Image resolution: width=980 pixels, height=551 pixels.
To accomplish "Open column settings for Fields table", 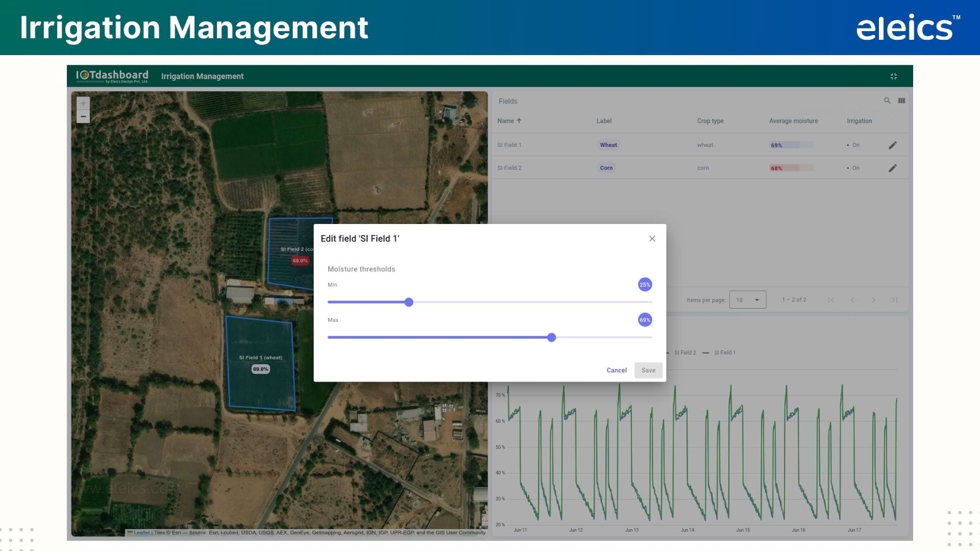I will (901, 101).
